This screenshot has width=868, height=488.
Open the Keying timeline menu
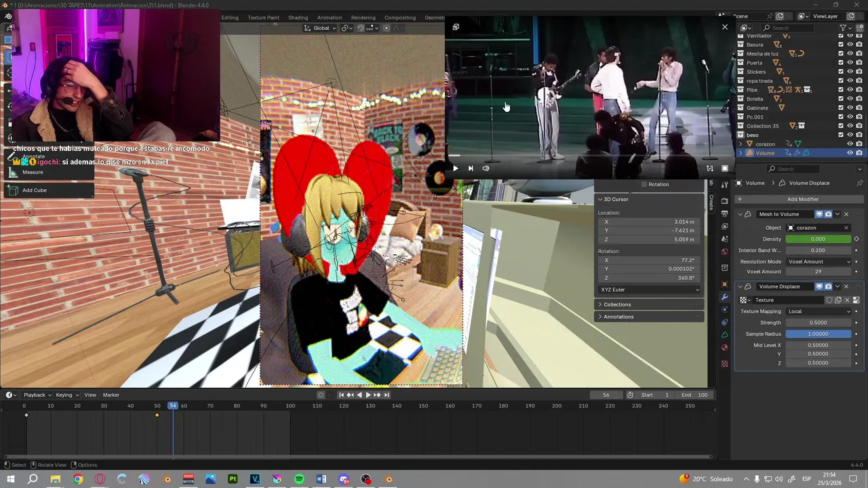point(66,395)
